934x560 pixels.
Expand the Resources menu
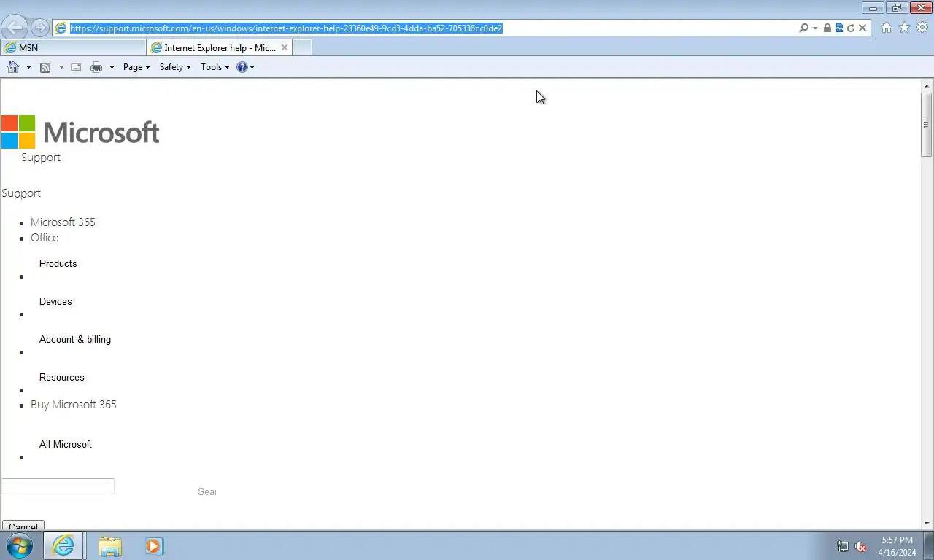[62, 377]
